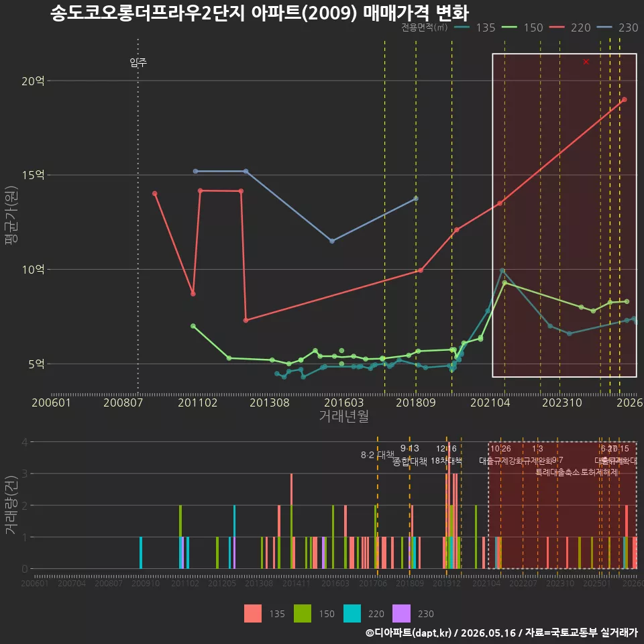Click the green 150 swatch in bottom legend
This screenshot has height=644, width=644.
coord(303,614)
